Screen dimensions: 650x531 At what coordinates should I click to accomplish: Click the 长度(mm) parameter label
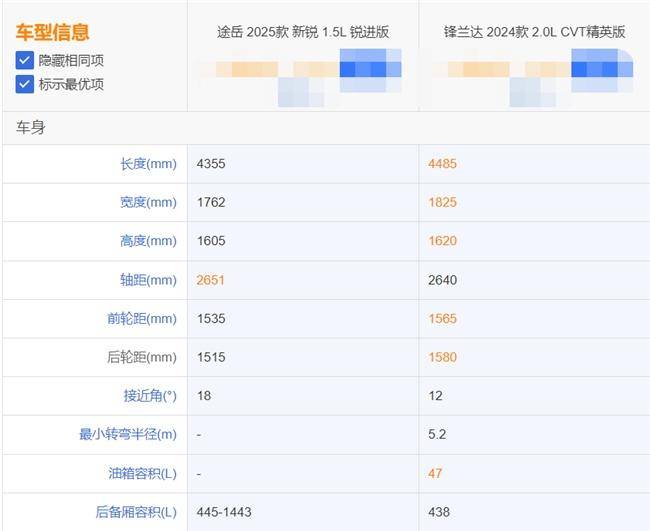pyautogui.click(x=148, y=164)
